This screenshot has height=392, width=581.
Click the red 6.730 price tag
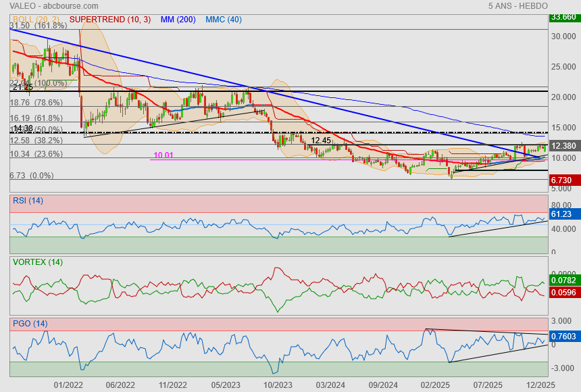(x=563, y=180)
